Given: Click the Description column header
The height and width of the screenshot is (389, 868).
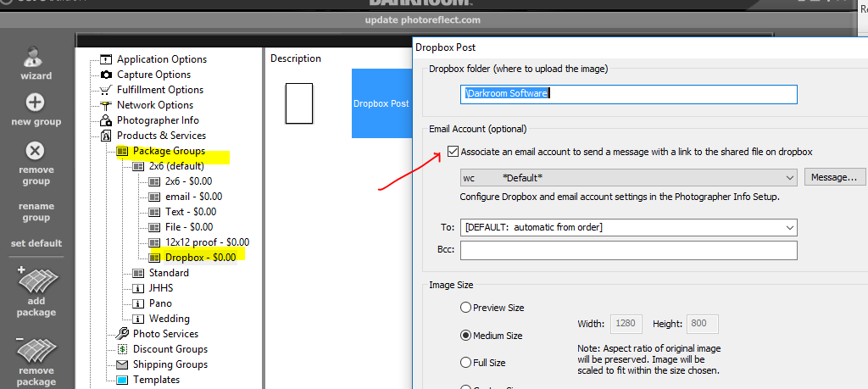Looking at the screenshot, I should tap(296, 58).
